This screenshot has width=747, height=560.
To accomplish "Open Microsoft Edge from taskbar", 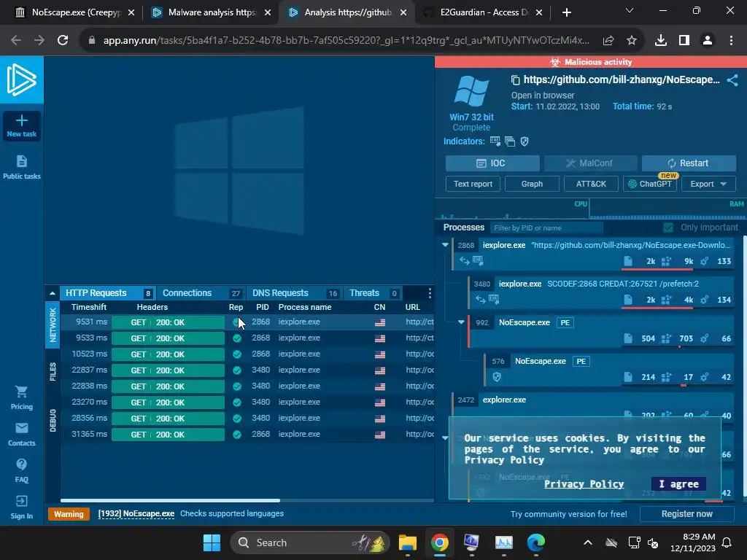I will pyautogui.click(x=536, y=542).
